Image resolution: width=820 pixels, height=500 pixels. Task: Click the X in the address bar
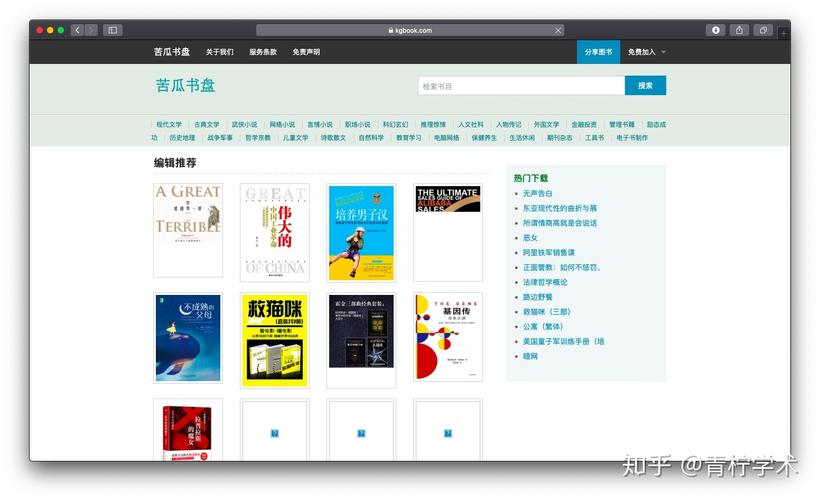(x=558, y=30)
